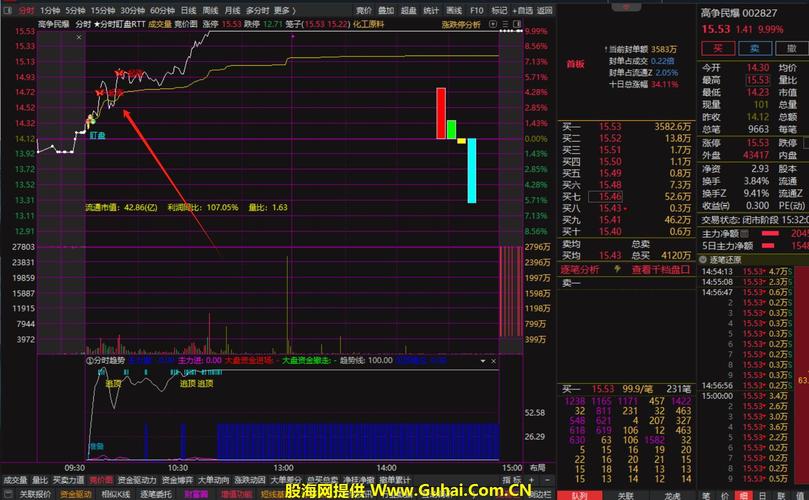809x500 pixels.
Task: Click the stock title 高争民爆 002827
Action: (739, 13)
